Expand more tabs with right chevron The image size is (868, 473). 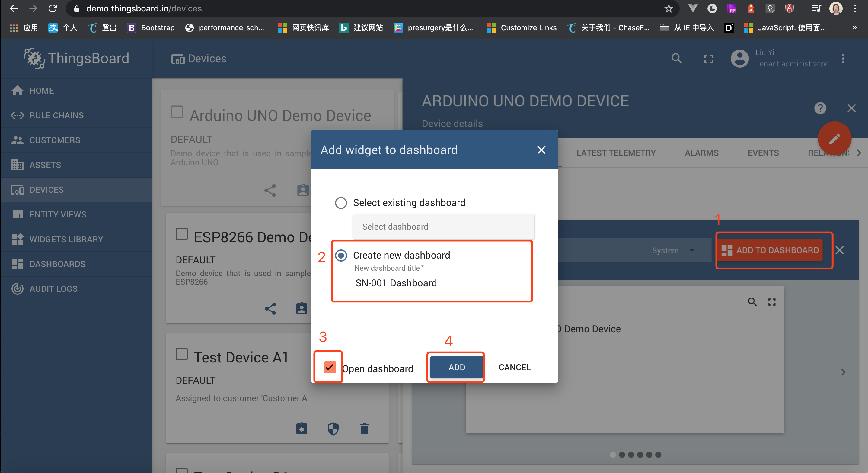859,153
